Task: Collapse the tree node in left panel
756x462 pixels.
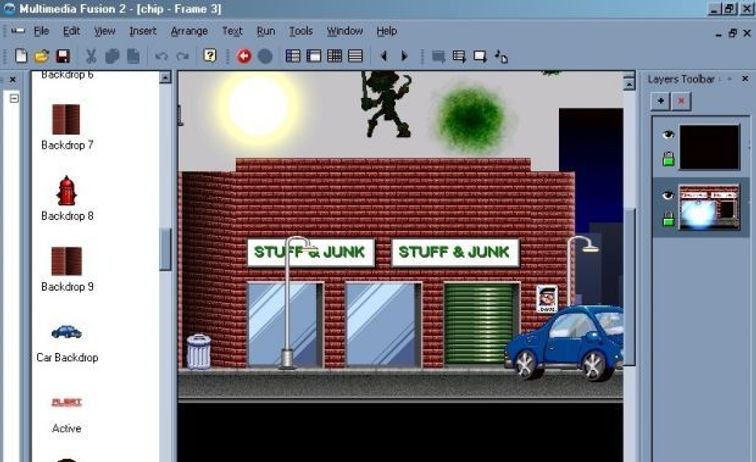Action: point(14,98)
